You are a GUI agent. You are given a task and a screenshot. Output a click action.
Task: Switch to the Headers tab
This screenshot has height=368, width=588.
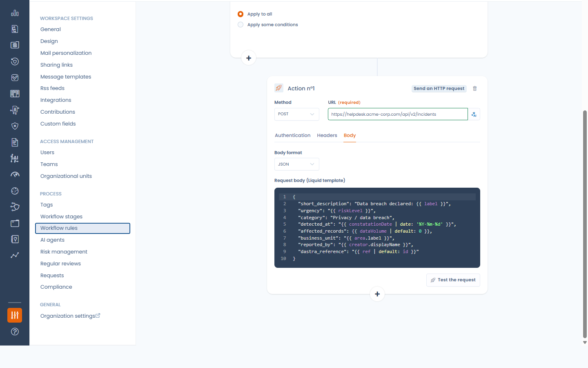327,135
